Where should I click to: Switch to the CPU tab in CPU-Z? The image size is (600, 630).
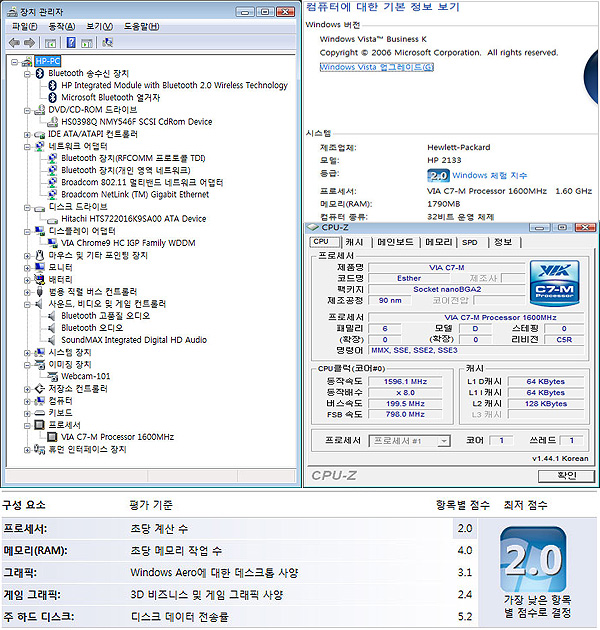(x=325, y=242)
